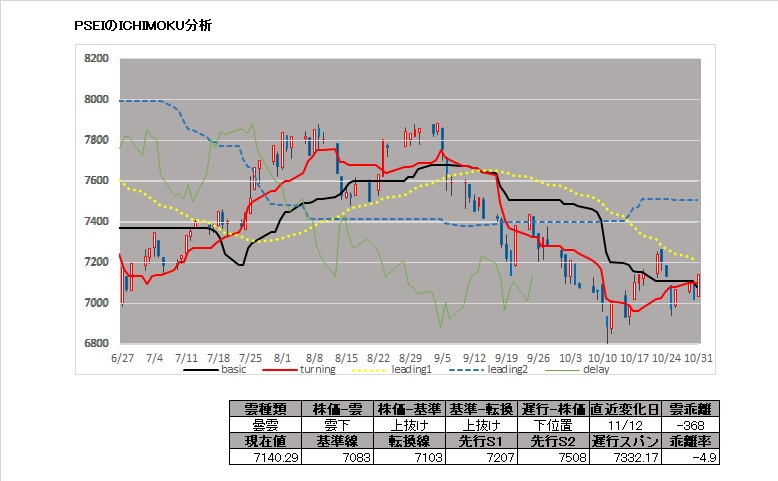This screenshot has width=778, height=481.
Task: Select the 株価-基準 header cell
Action: click(x=409, y=409)
